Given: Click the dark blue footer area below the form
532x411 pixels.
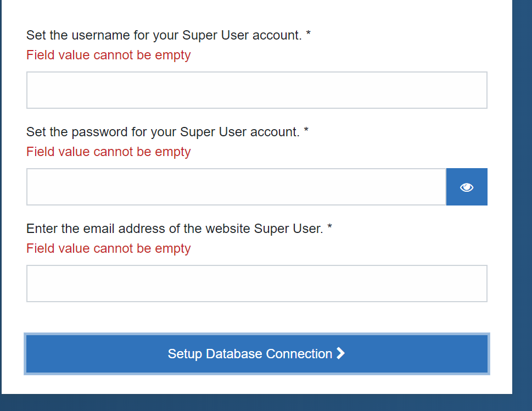Looking at the screenshot, I should click(x=266, y=403).
